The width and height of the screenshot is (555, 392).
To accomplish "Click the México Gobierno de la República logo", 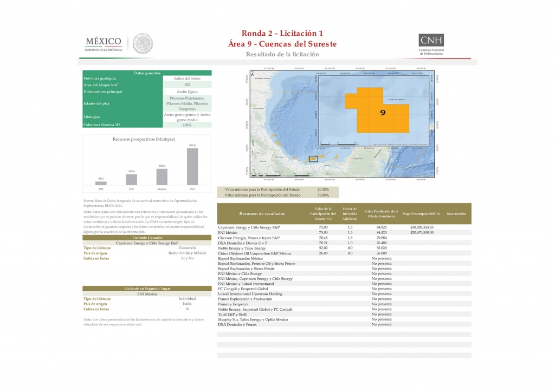I will tap(104, 44).
